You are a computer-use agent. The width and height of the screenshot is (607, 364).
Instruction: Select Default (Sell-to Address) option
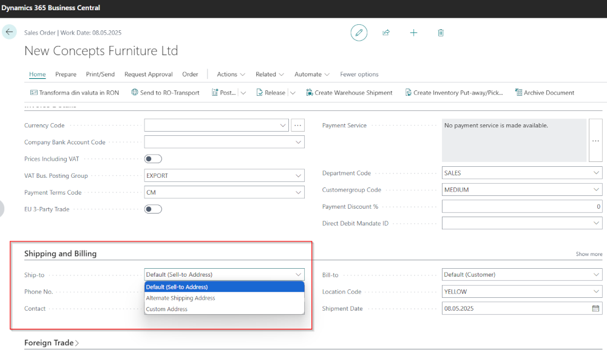click(224, 287)
